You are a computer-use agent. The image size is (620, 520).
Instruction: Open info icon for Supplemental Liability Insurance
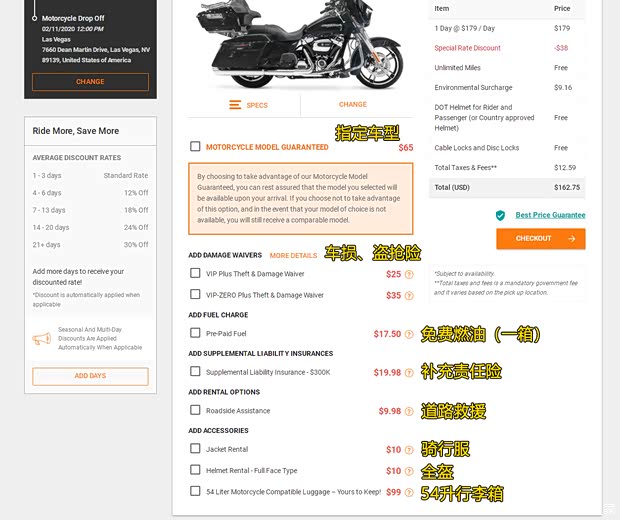point(409,373)
